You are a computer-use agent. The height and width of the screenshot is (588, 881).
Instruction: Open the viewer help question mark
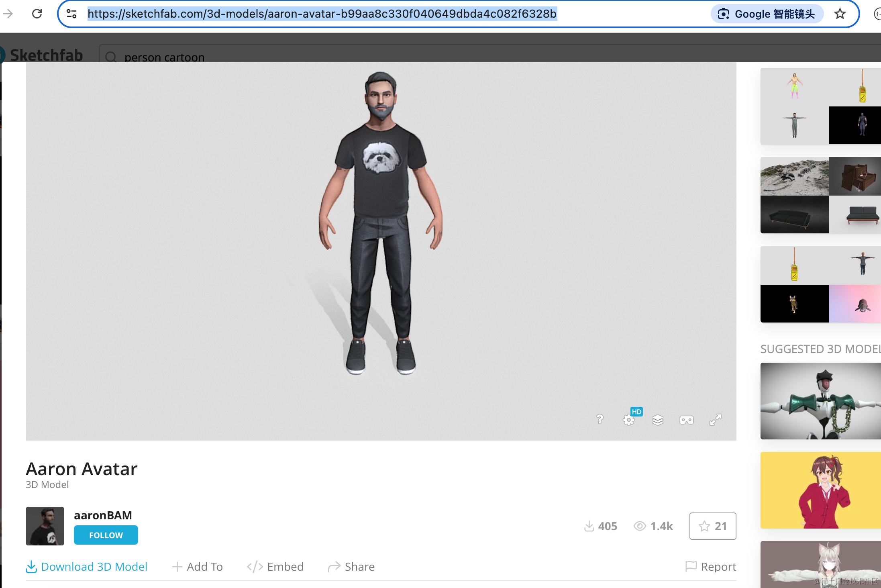coord(600,420)
